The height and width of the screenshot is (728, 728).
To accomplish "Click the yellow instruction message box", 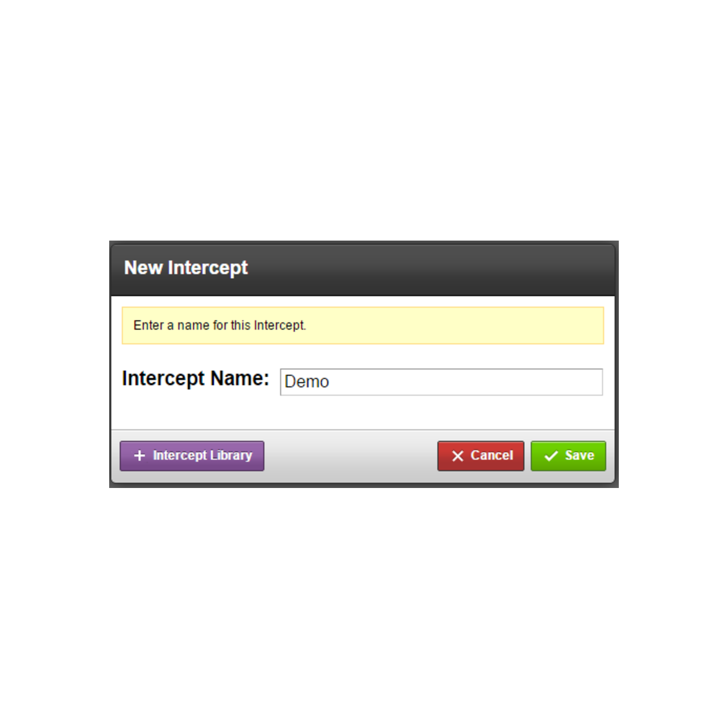I will coord(363,325).
